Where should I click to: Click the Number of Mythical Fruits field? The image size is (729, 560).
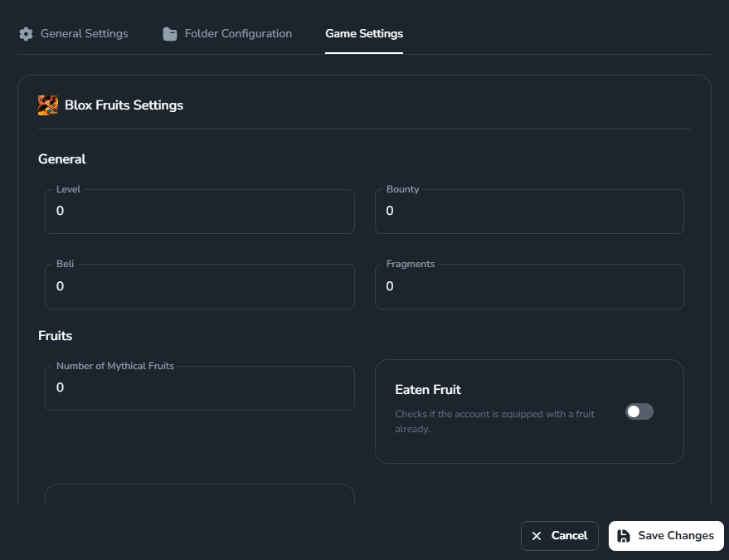[x=199, y=387]
